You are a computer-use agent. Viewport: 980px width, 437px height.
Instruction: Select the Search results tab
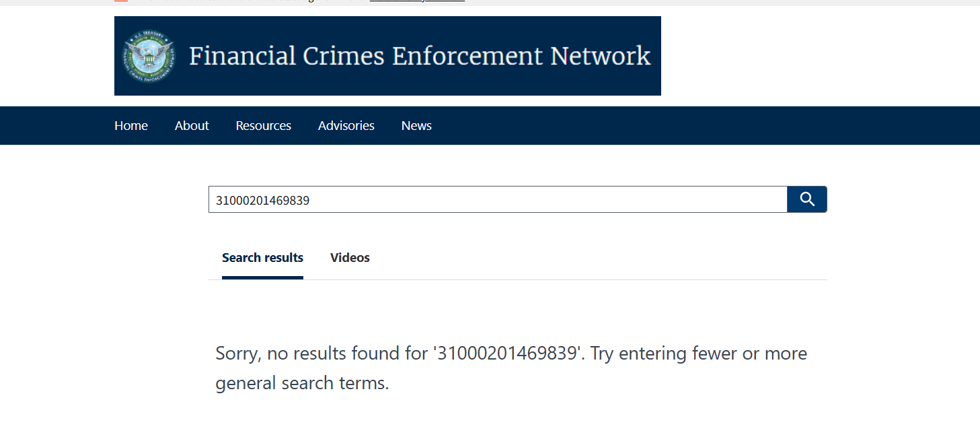(x=262, y=258)
